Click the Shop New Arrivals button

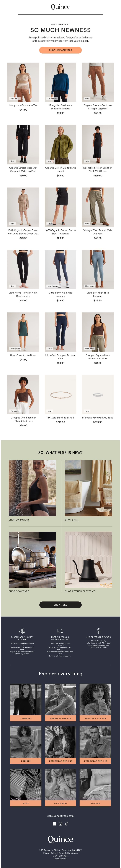(x=60, y=50)
